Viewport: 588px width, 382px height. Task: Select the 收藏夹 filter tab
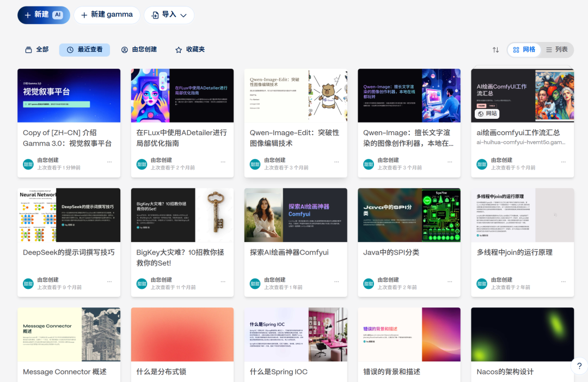190,50
